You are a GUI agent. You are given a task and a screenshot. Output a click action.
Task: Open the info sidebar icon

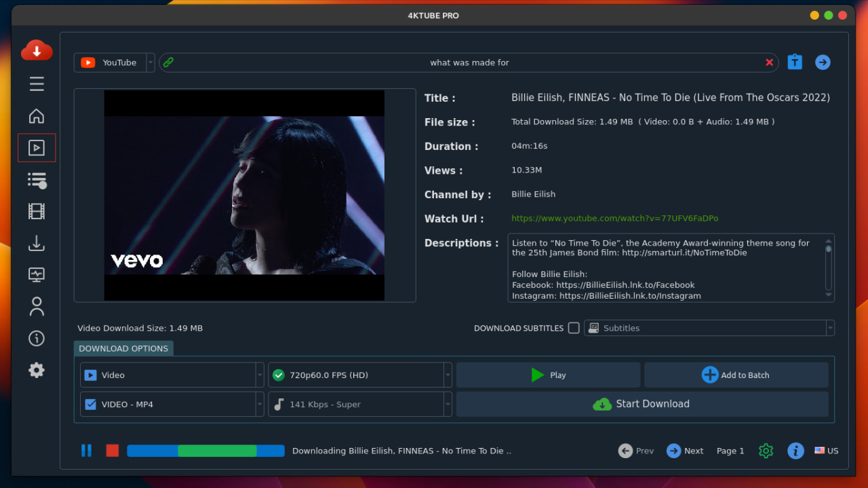pos(37,338)
